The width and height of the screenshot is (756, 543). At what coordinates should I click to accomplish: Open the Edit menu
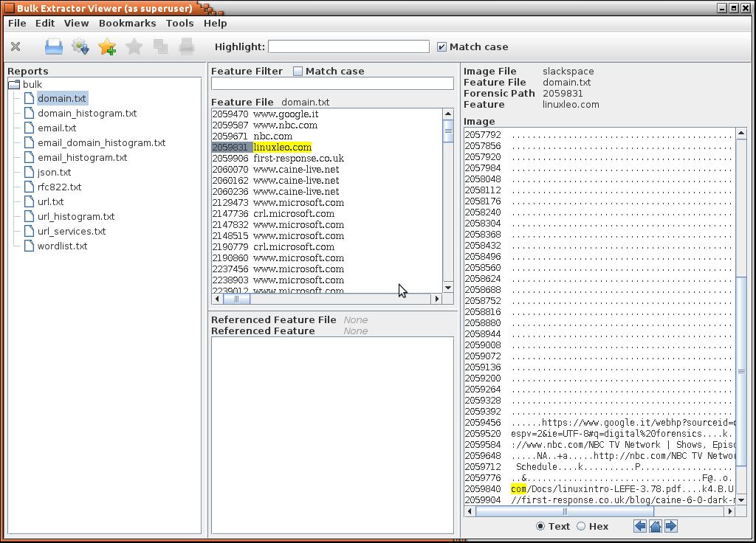[45, 23]
